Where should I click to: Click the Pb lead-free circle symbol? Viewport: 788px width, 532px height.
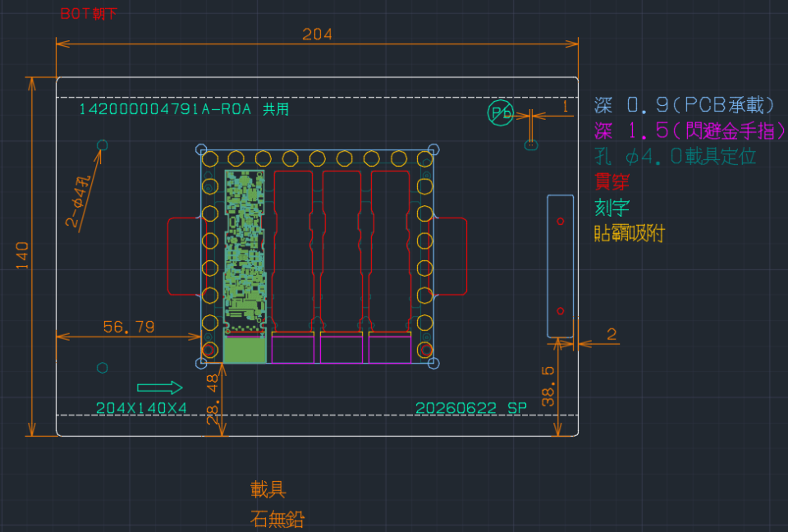tap(501, 112)
